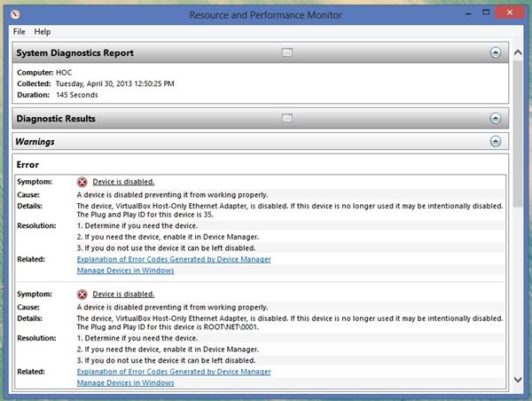
Task: Click the Warnings header title
Action: 35,142
